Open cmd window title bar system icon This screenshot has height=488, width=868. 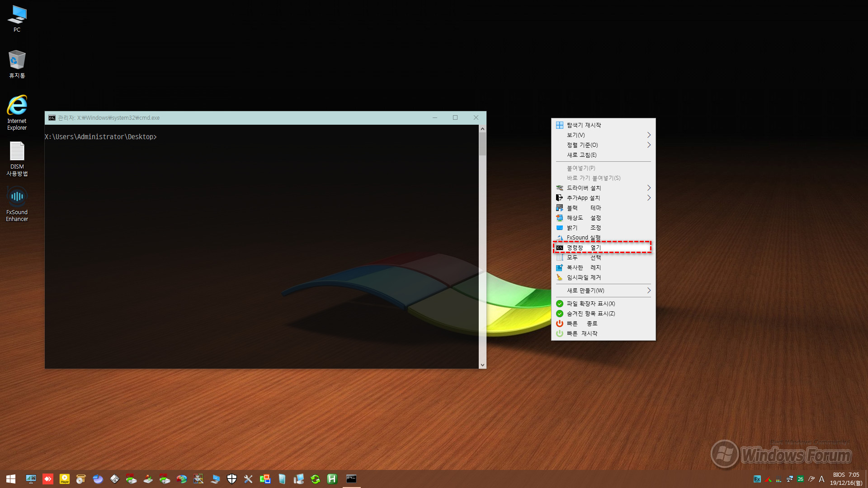coord(52,118)
